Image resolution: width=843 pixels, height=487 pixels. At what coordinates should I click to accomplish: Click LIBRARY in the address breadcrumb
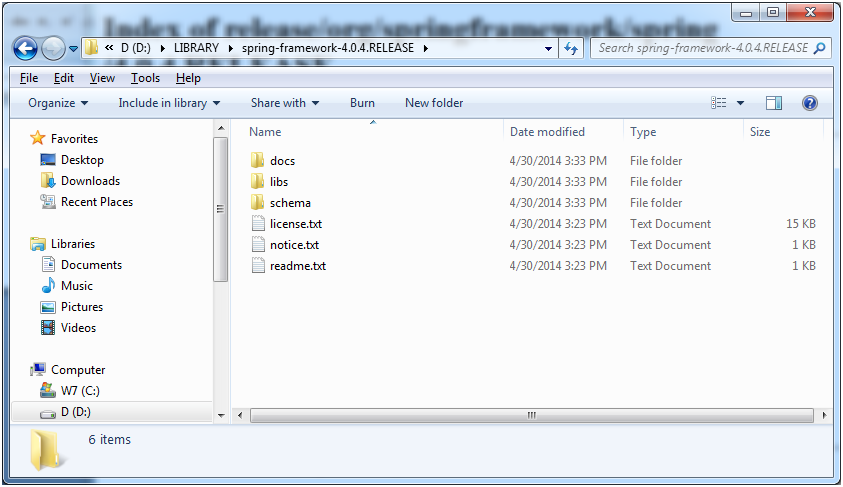pyautogui.click(x=196, y=48)
